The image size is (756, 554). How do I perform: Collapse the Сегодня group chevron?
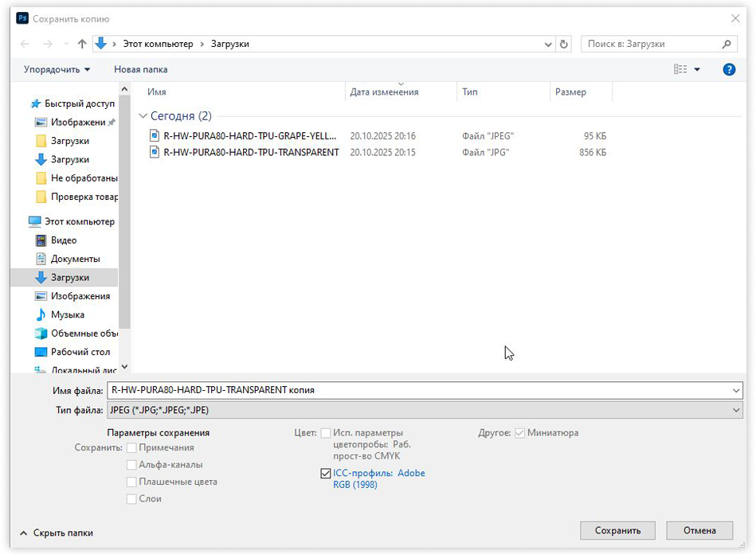tap(143, 116)
